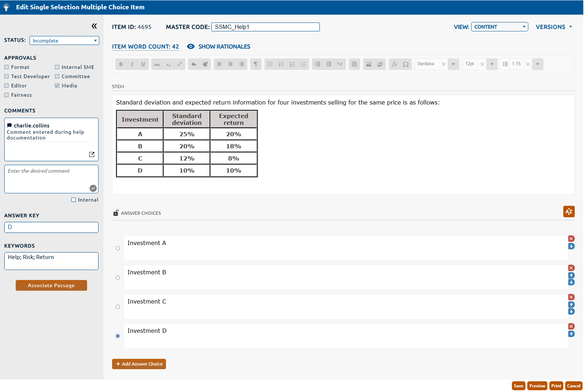The image size is (584, 392).
Task: Delete the Investment A answer choice
Action: tap(571, 239)
